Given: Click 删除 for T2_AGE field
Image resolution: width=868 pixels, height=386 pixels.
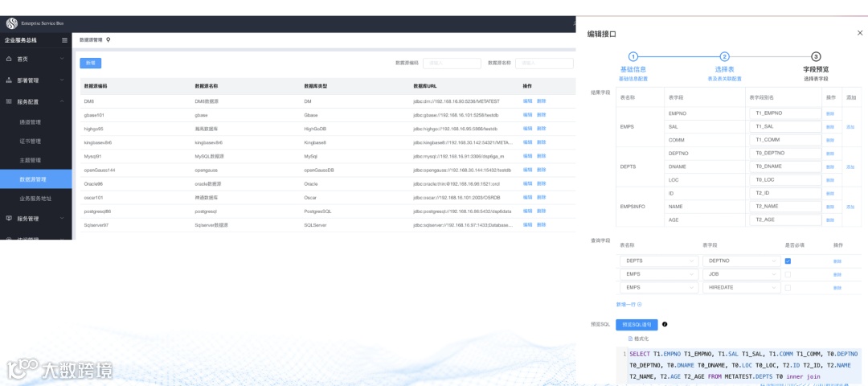Looking at the screenshot, I should coord(829,220).
